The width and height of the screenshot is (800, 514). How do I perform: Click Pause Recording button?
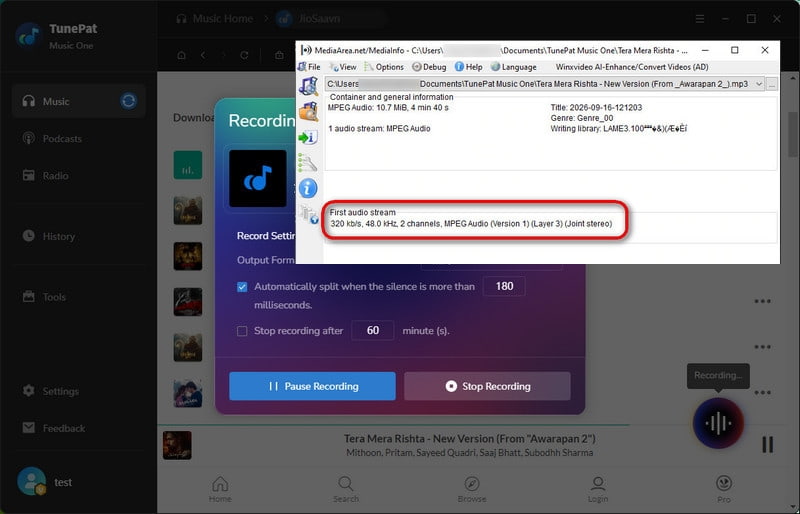312,386
